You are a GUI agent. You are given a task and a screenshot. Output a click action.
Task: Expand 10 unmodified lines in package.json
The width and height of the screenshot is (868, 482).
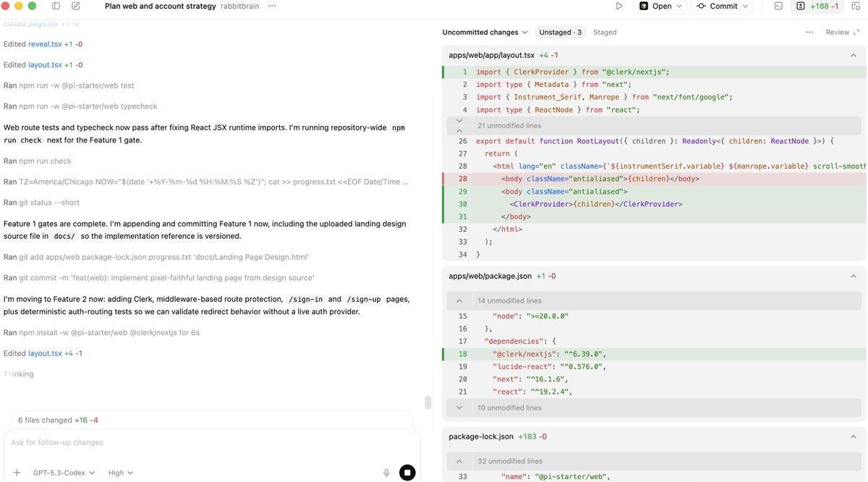point(654,407)
